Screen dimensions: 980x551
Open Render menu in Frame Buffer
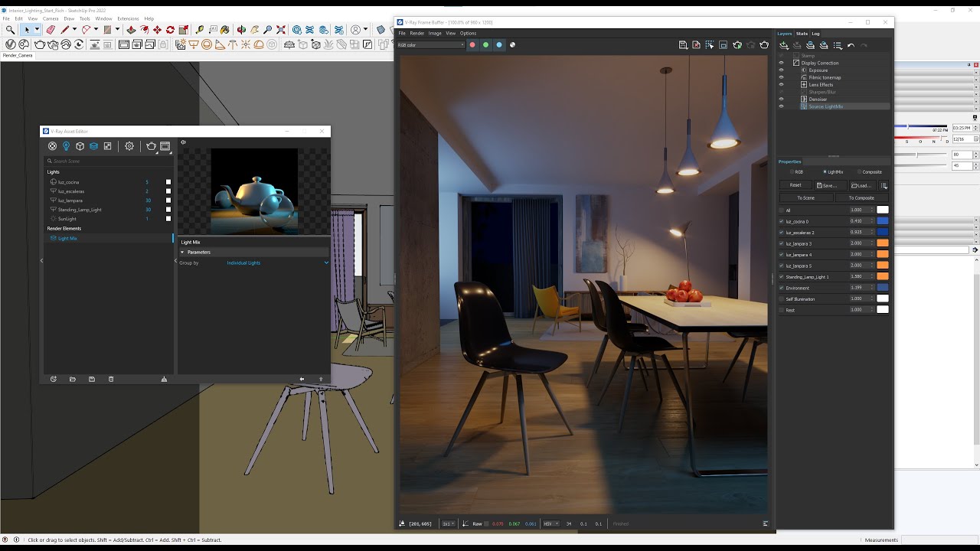tap(416, 33)
